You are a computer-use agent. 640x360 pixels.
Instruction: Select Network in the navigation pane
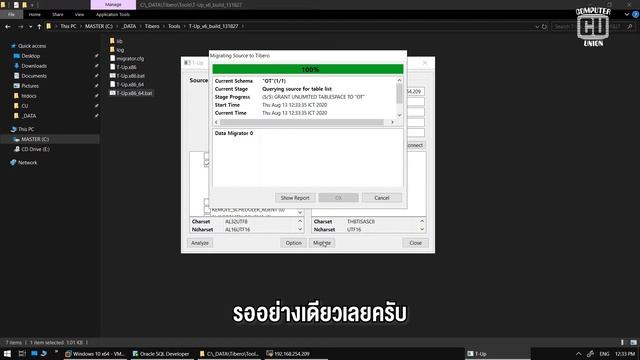pyautogui.click(x=27, y=162)
